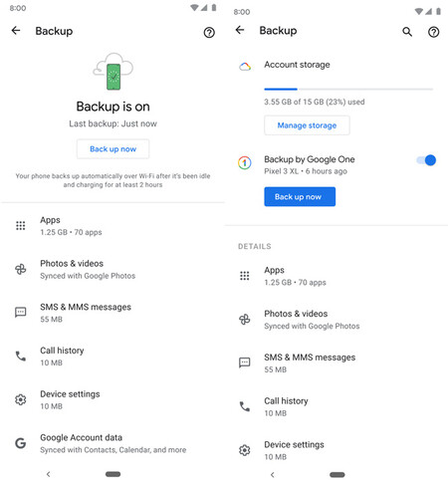Tap the phone icon for Call history on the left screen
Screen dimensions: 448x480
(x=21, y=357)
